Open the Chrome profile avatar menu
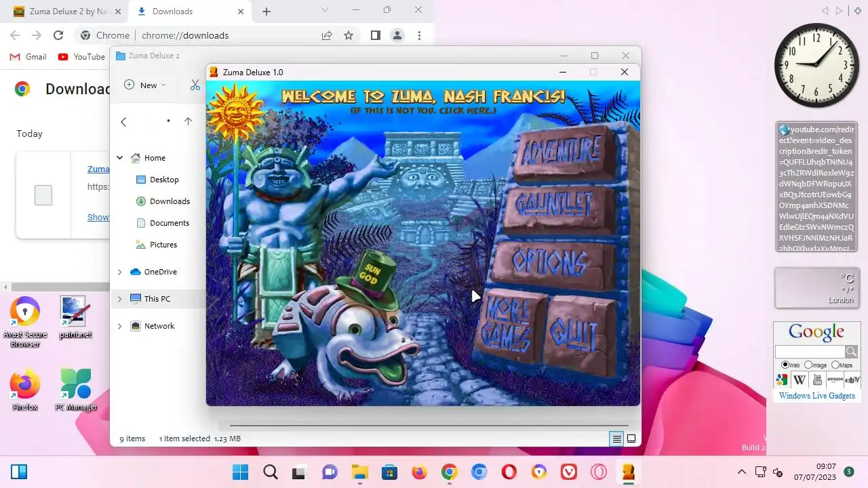The width and height of the screenshot is (868, 488). [397, 35]
